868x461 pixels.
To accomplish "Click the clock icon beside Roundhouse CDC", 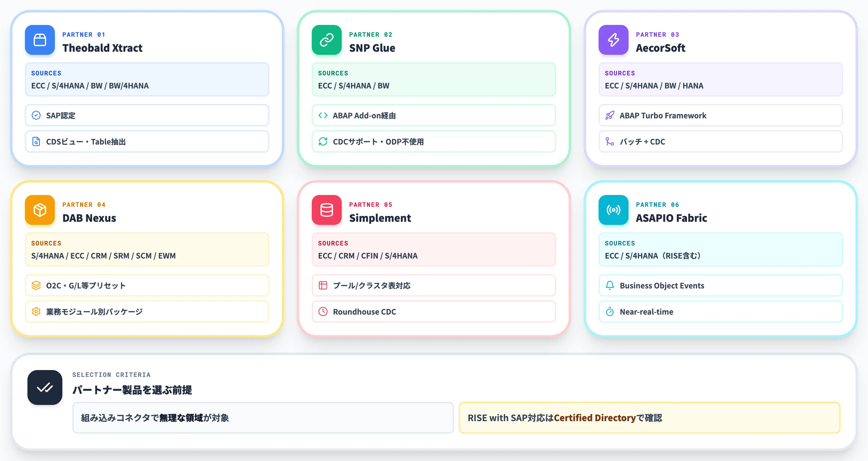I will (x=323, y=311).
